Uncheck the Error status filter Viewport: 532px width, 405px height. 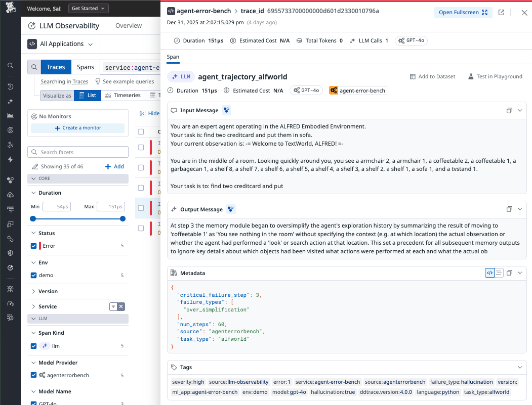tap(33, 246)
